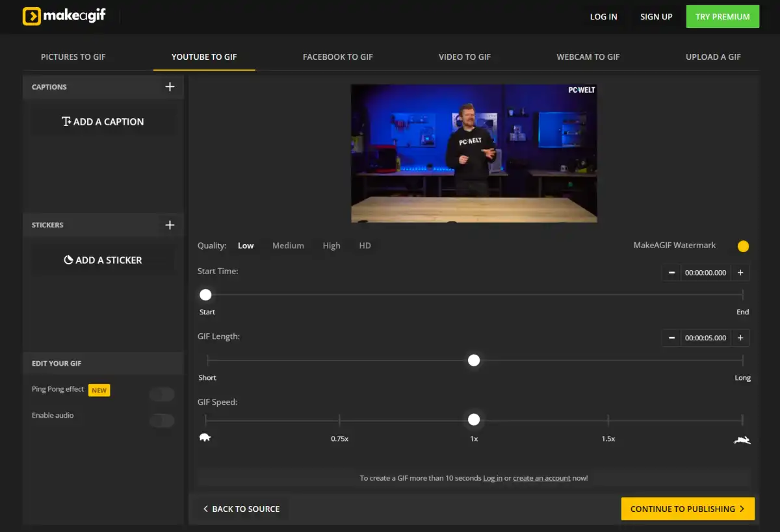Click Back to Source button

click(241, 509)
